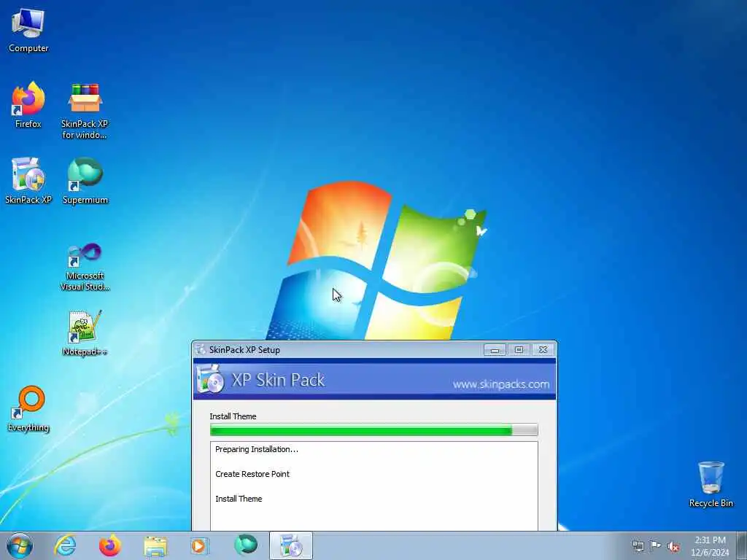
Task: Open the Action Center flag icon
Action: click(656, 545)
